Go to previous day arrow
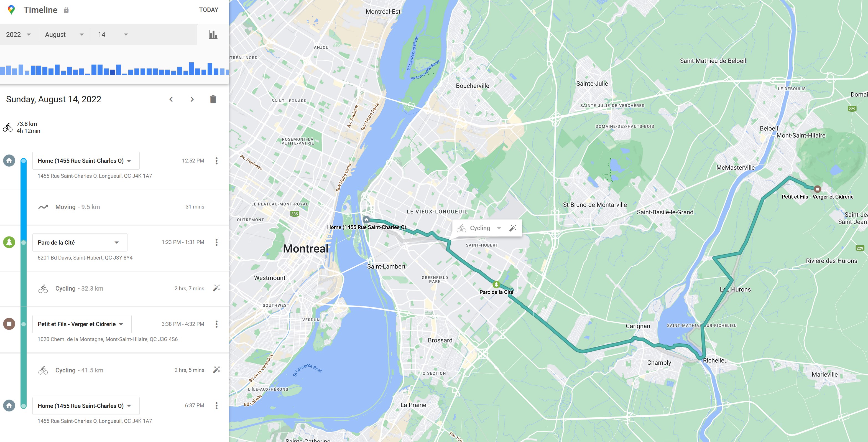 (171, 99)
